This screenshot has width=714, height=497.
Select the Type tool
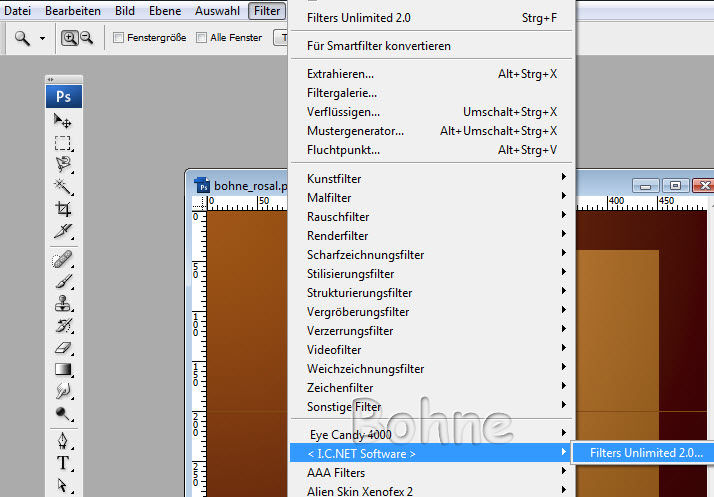coord(63,463)
